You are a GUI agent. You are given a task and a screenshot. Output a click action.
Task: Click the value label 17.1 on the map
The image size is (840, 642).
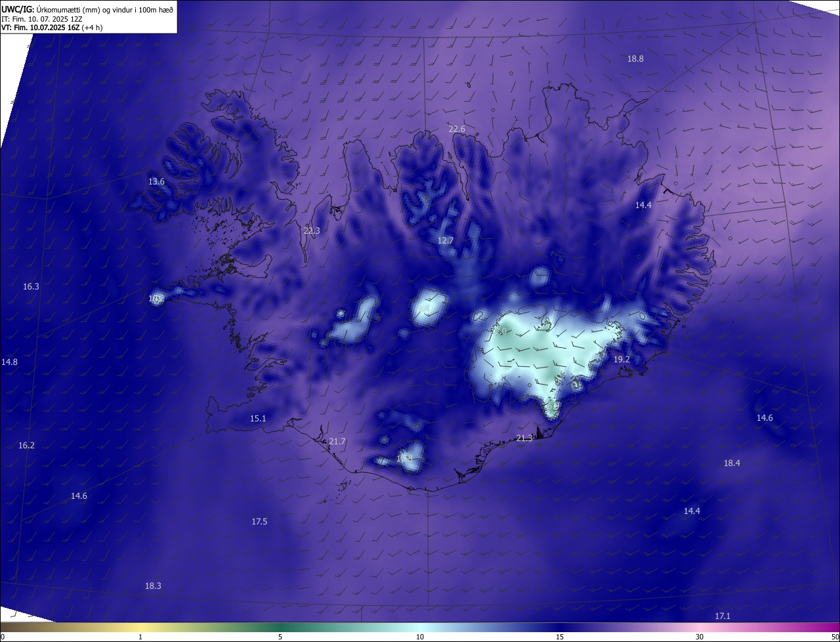coord(723,616)
